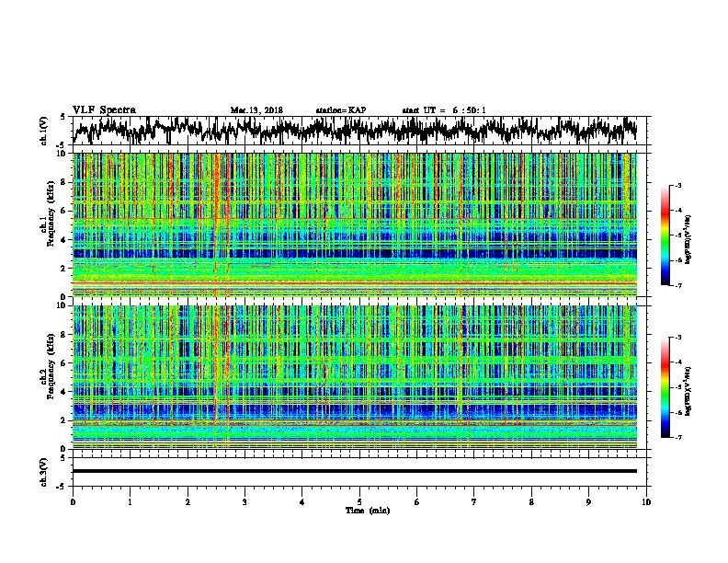Screen dimensions: 728x563
Task: Click the ch.1 colorbar tick "-3"
Action: 678,185
